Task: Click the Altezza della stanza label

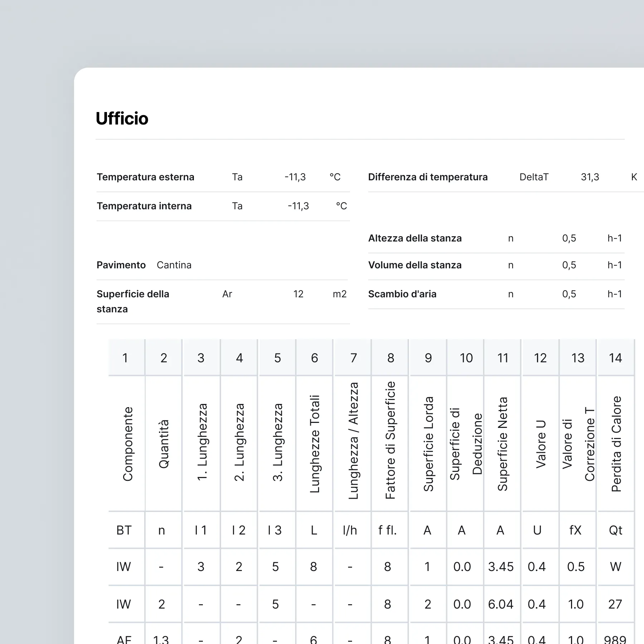Action: [415, 238]
